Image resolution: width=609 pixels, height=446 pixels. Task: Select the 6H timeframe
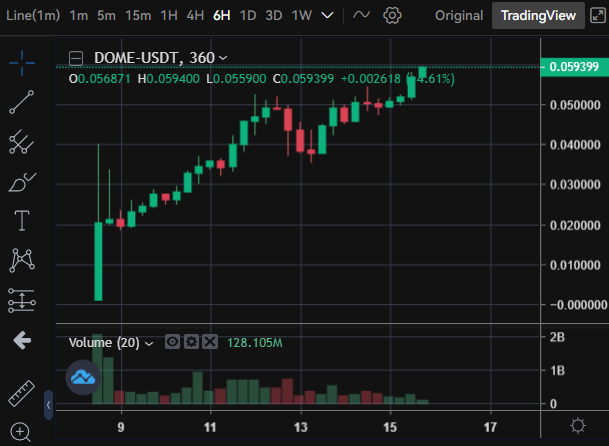221,16
